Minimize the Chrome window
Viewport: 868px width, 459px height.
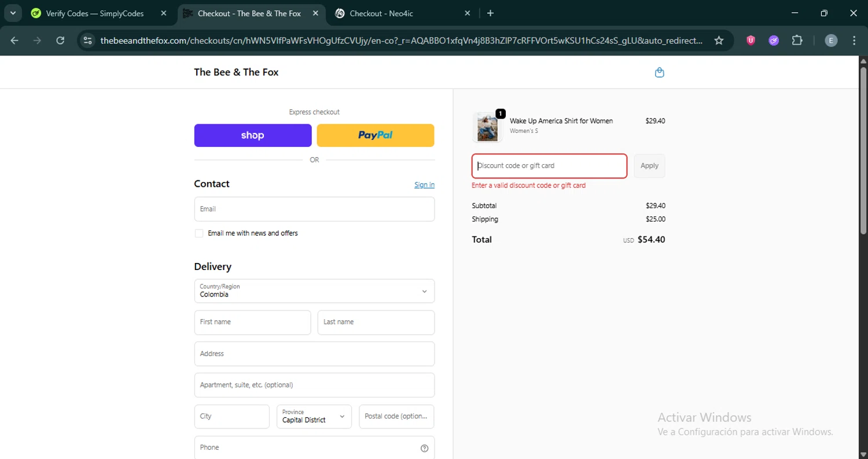click(x=795, y=13)
